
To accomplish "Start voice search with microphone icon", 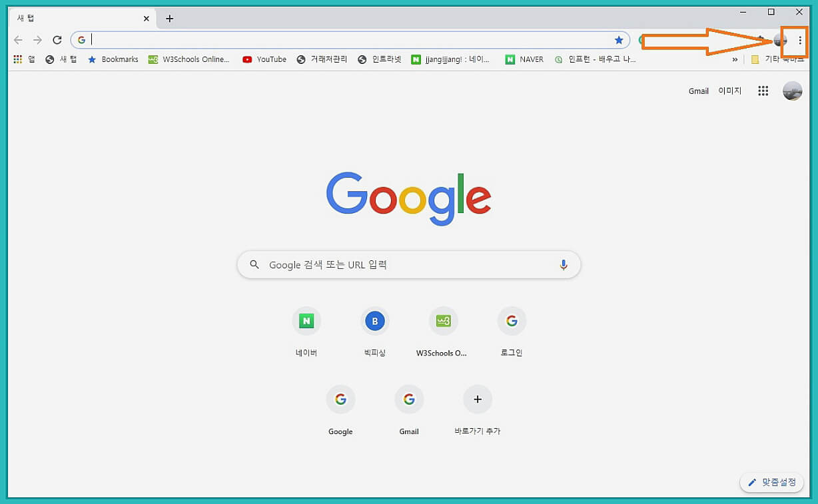I will tap(564, 264).
